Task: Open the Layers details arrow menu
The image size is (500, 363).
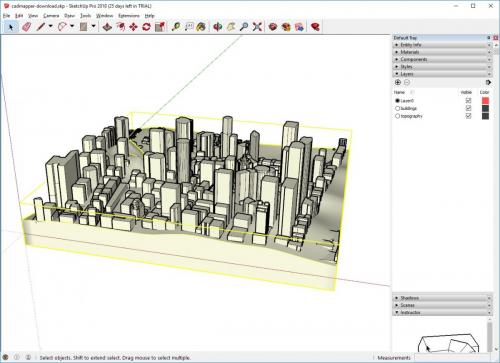Action: click(x=488, y=82)
